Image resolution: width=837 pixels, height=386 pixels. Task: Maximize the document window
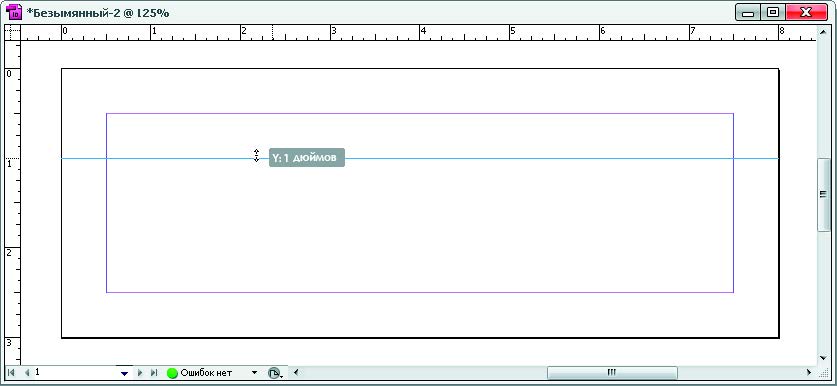point(772,12)
